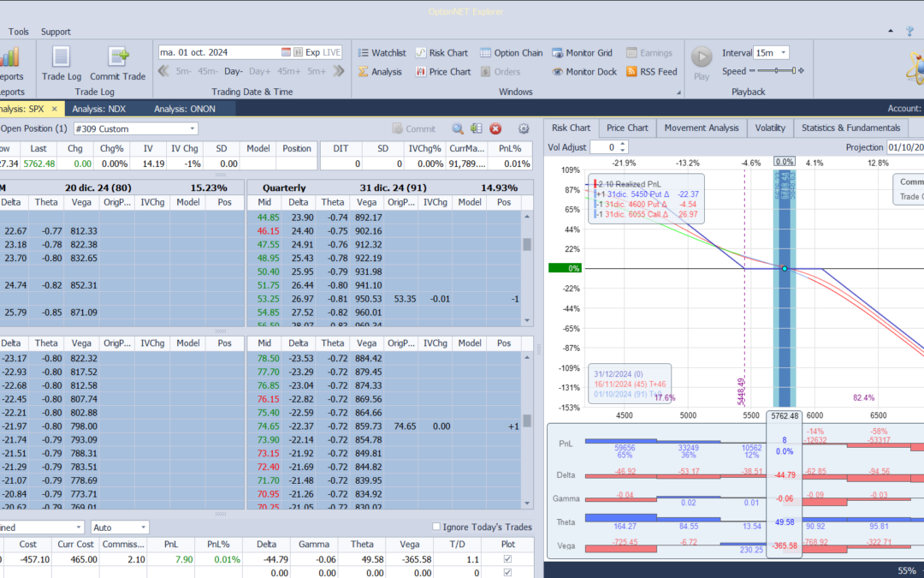Select the Movement Analysis tab
Image resolution: width=924 pixels, height=578 pixels.
[x=702, y=128]
